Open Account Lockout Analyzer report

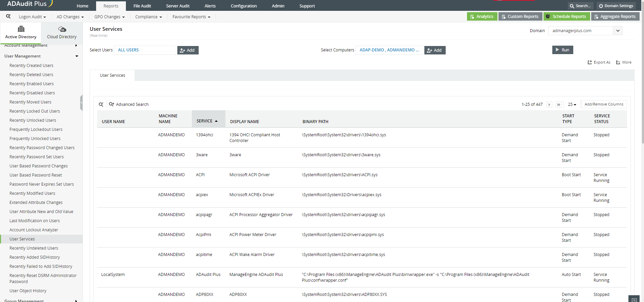pos(34,230)
